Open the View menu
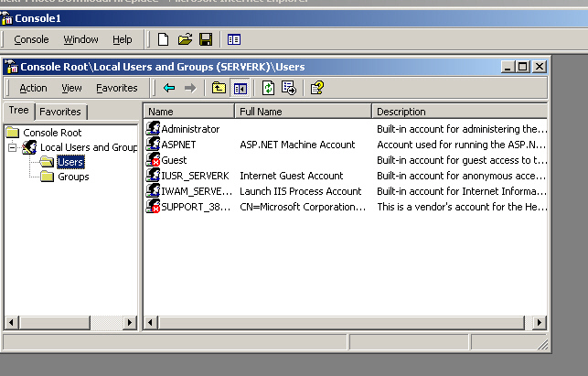The height and width of the screenshot is (376, 588). (71, 88)
